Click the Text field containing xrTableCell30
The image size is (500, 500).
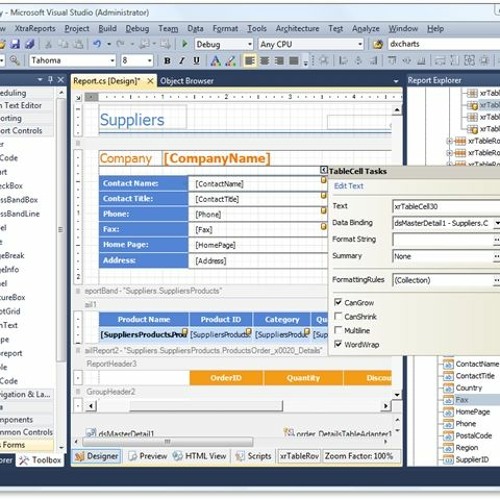[x=446, y=207]
